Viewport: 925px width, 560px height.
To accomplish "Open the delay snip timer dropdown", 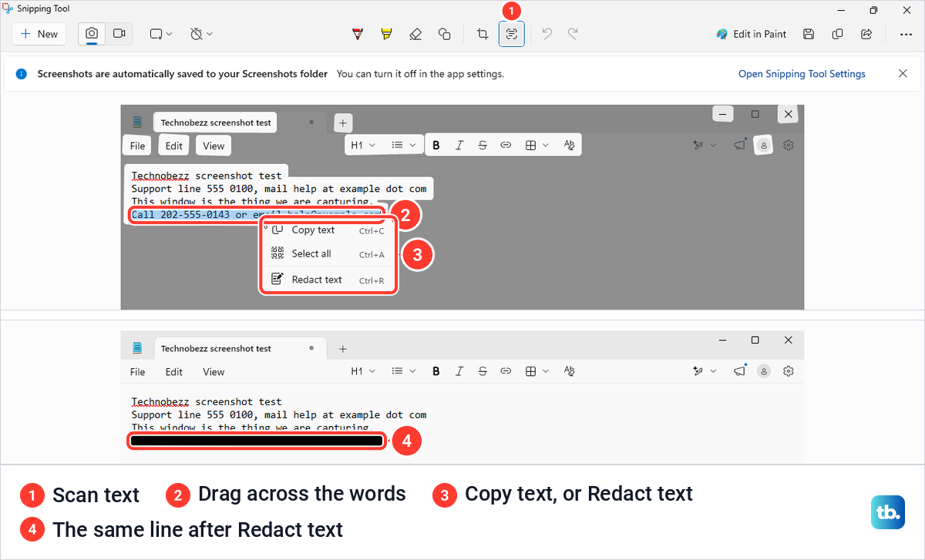I will (201, 34).
